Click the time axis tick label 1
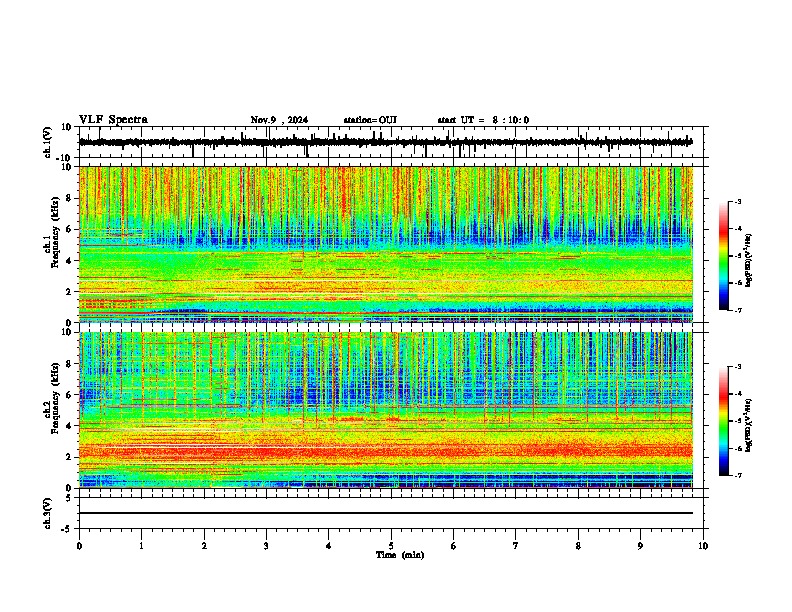792x612 pixels. coord(141,546)
